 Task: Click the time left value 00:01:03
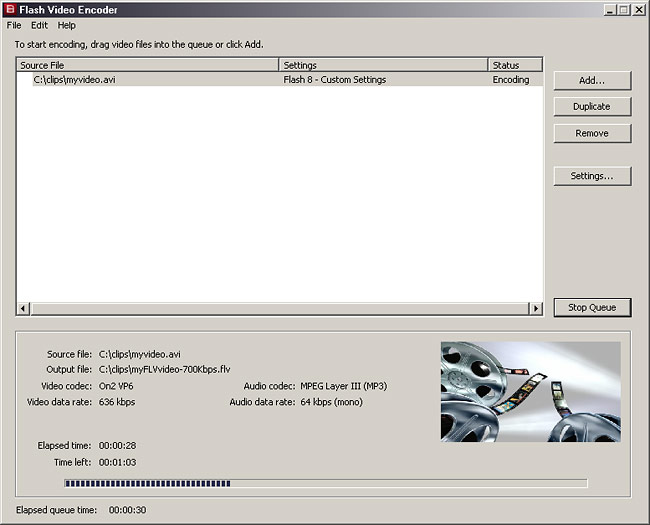point(117,462)
